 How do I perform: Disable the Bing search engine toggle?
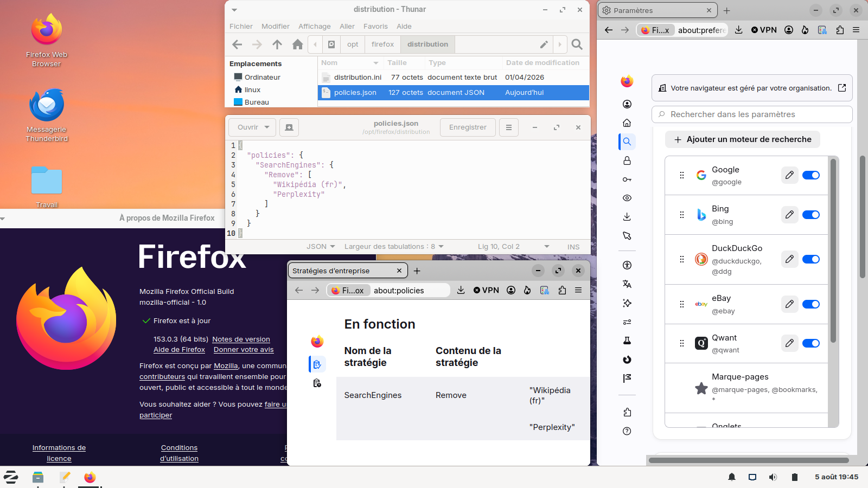(811, 215)
